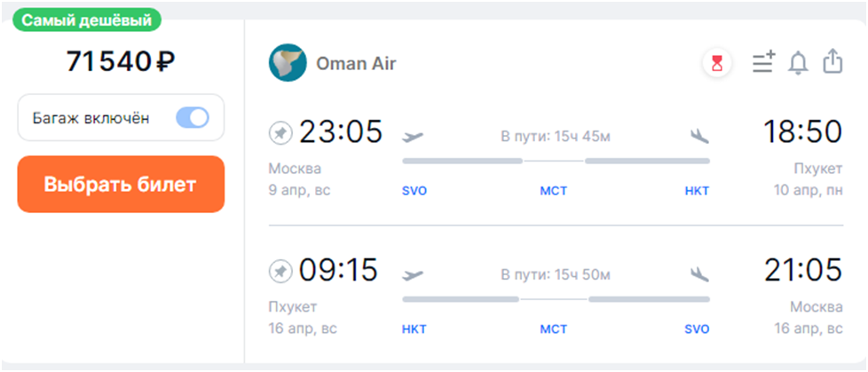Click the HKT arrival code on outbound flight
The image size is (868, 372).
point(697,191)
